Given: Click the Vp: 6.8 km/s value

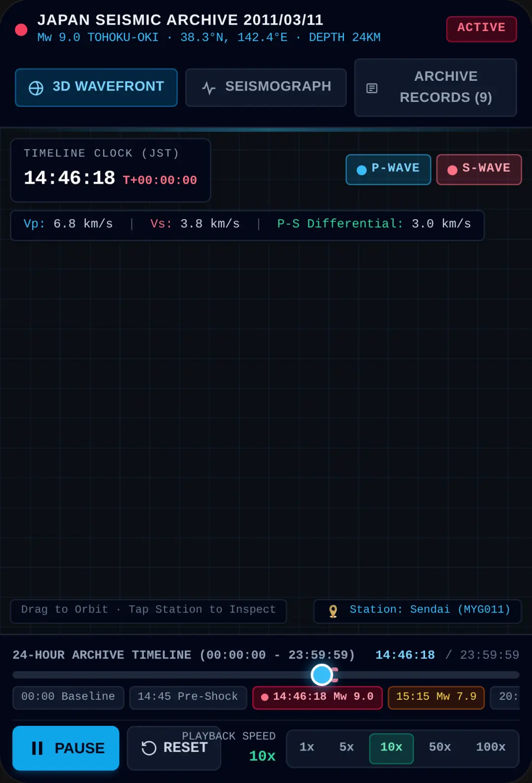Looking at the screenshot, I should pos(68,224).
